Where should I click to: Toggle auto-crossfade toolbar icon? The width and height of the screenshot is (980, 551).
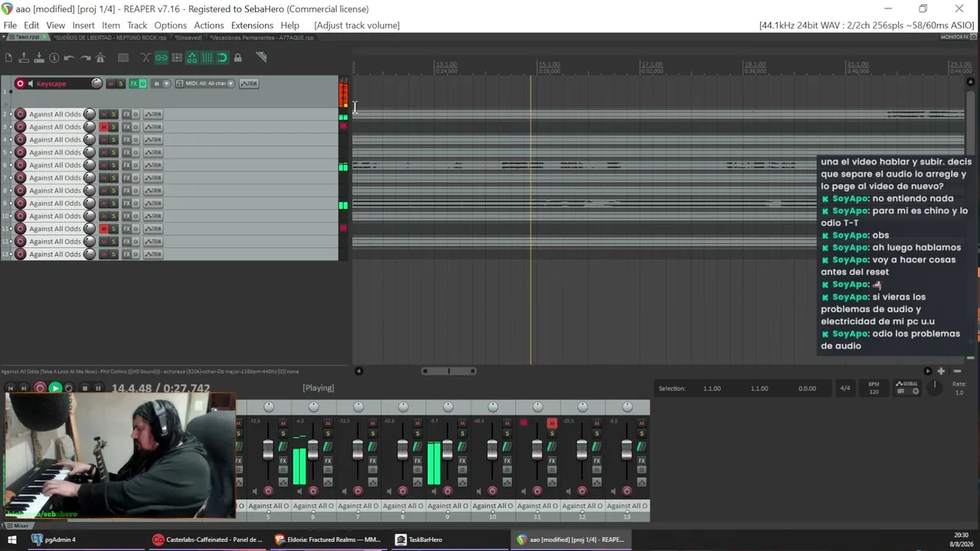pyautogui.click(x=146, y=58)
